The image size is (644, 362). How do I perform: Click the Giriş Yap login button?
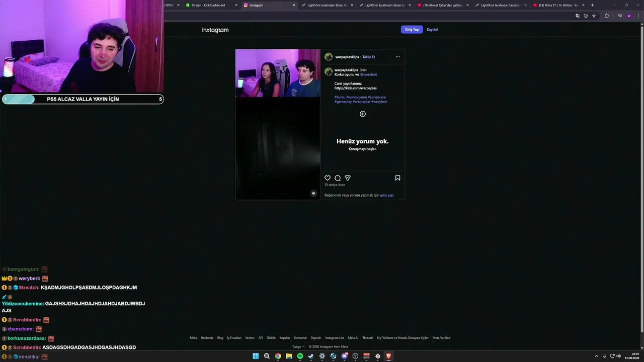click(x=412, y=30)
